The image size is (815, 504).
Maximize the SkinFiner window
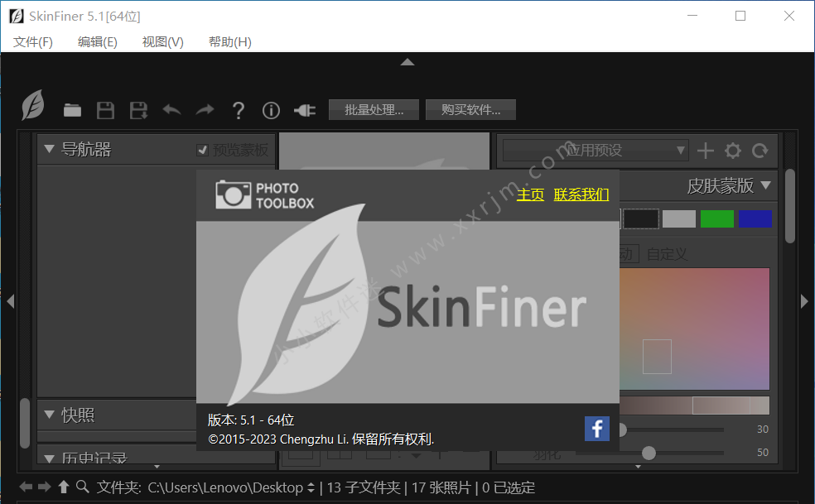[x=740, y=16]
